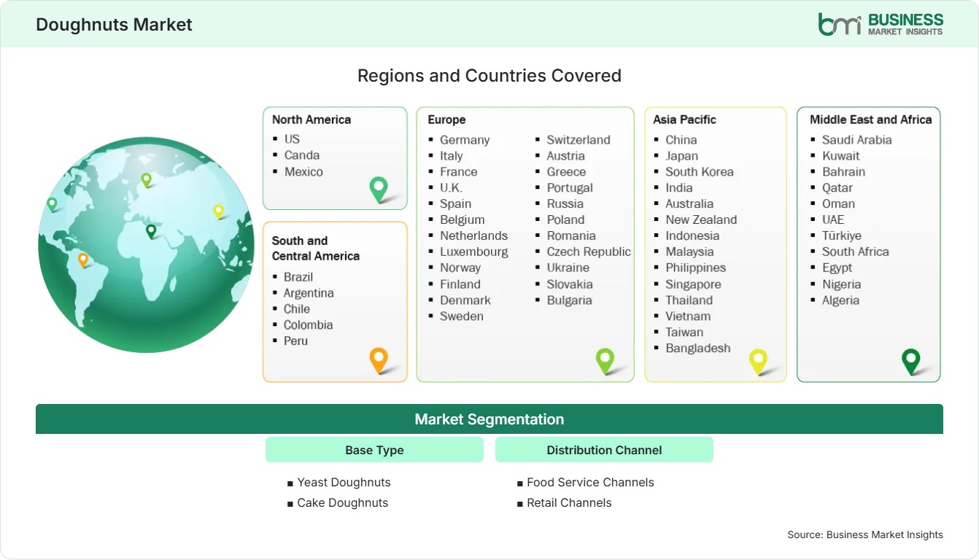
Task: Click the Business Market Insights logo
Action: click(881, 24)
